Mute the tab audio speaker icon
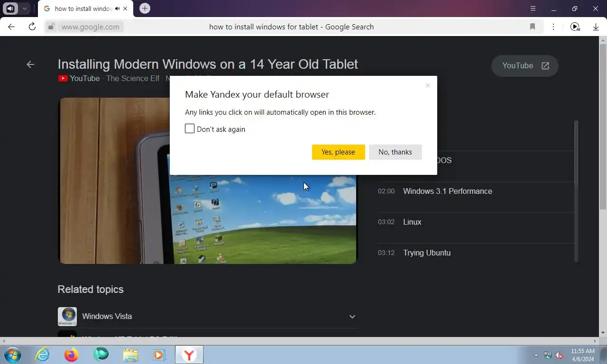Screen dimensions: 607x364 pos(117,9)
